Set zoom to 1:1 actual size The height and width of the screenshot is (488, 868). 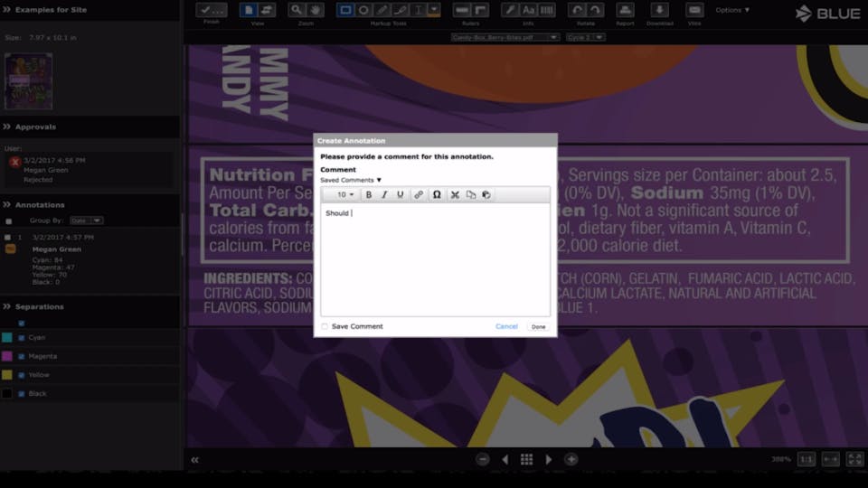[x=806, y=459]
